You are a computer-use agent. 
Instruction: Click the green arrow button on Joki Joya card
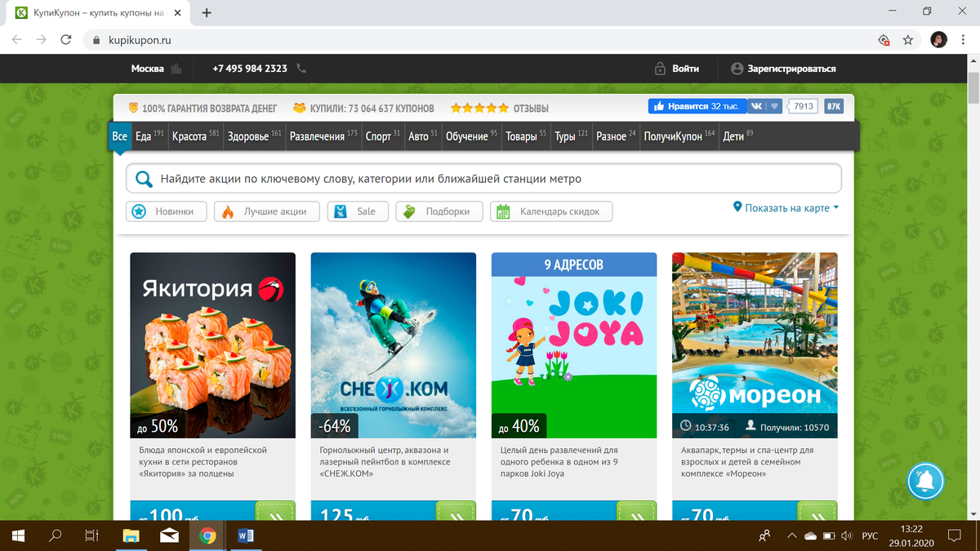[637, 511]
